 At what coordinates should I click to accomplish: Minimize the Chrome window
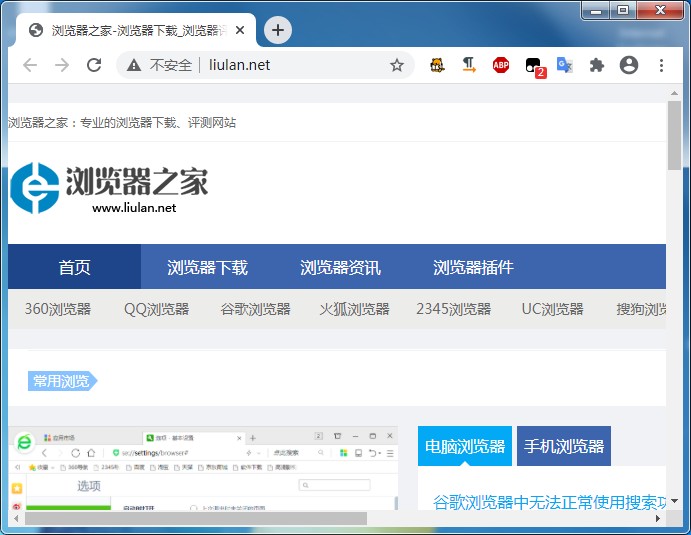pos(596,11)
